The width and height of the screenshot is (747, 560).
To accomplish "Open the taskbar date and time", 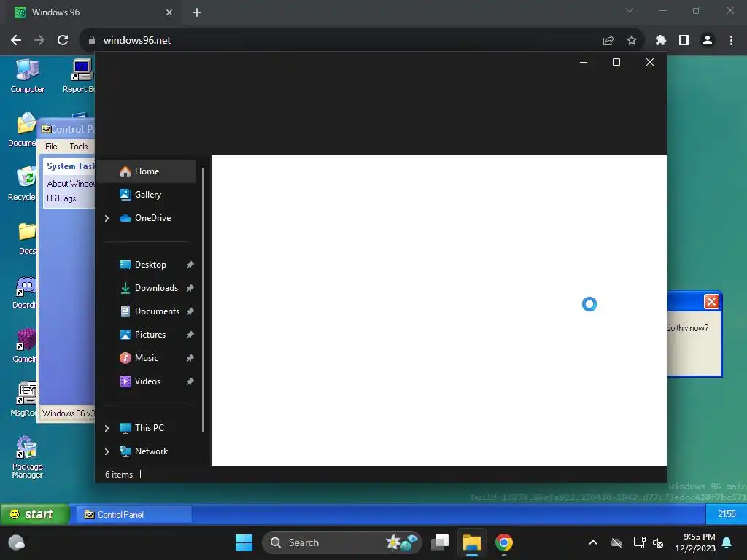I will [x=695, y=542].
